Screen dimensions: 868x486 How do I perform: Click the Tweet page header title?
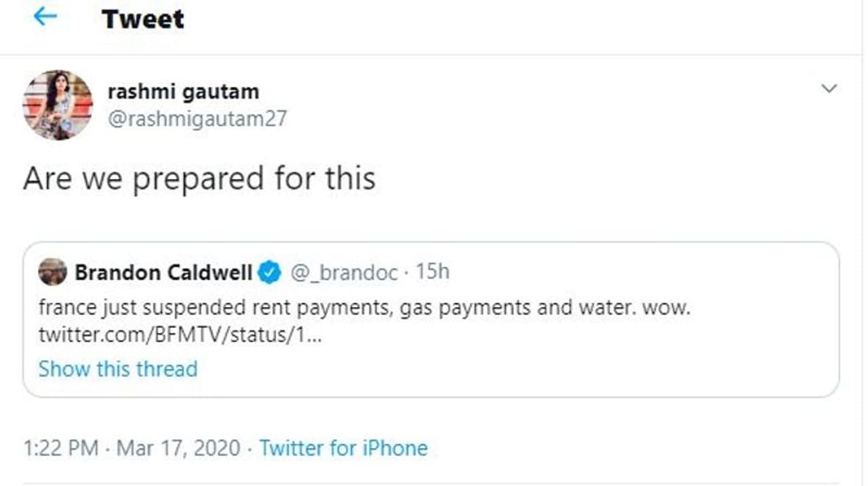coord(143,18)
